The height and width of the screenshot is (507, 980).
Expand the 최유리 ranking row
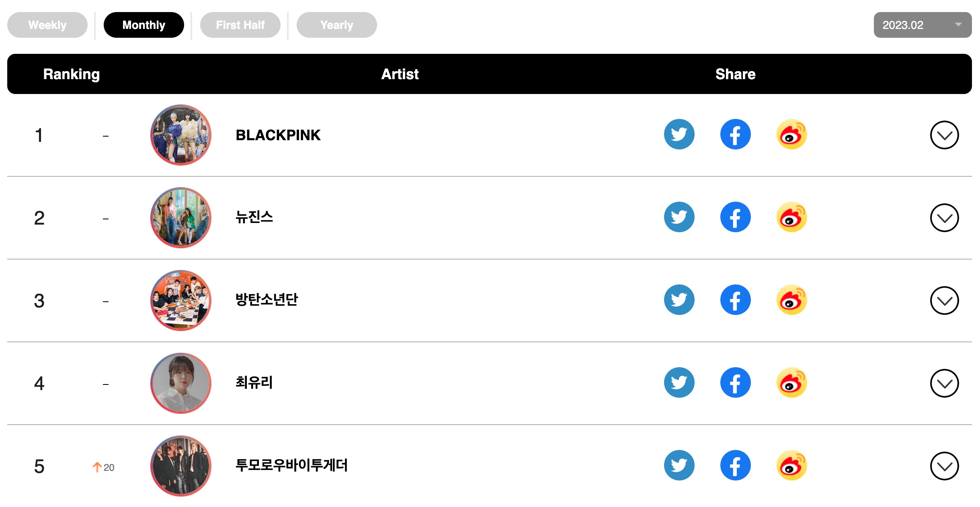click(944, 383)
